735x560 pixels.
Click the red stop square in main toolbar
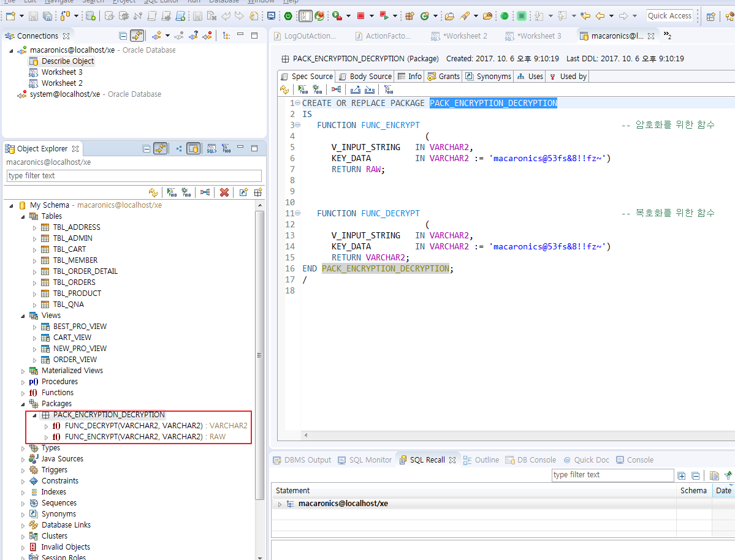[x=361, y=16]
